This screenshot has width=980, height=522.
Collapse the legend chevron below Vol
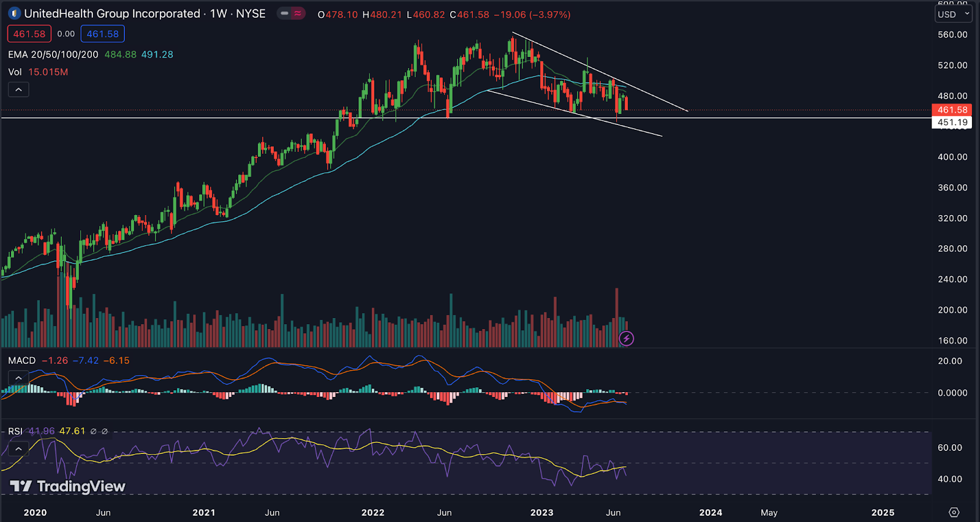click(18, 89)
